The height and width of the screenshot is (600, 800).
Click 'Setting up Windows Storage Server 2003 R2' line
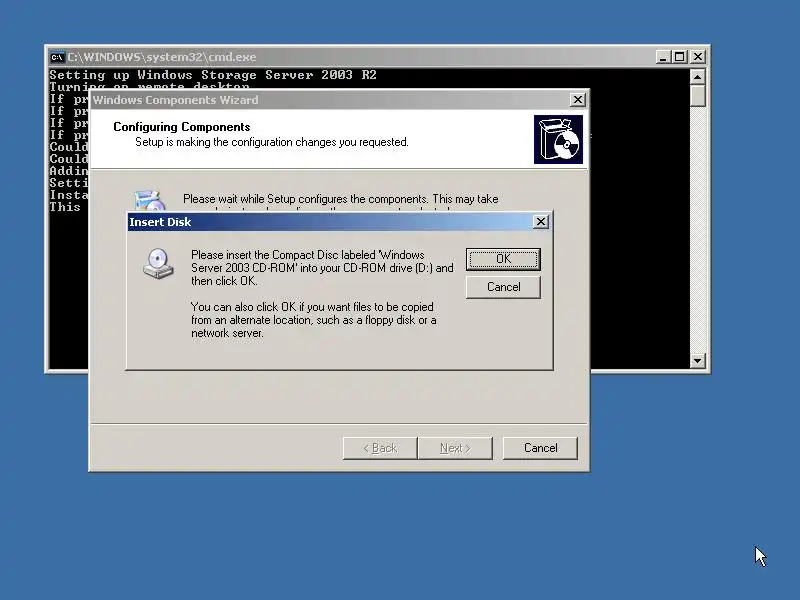tap(213, 75)
